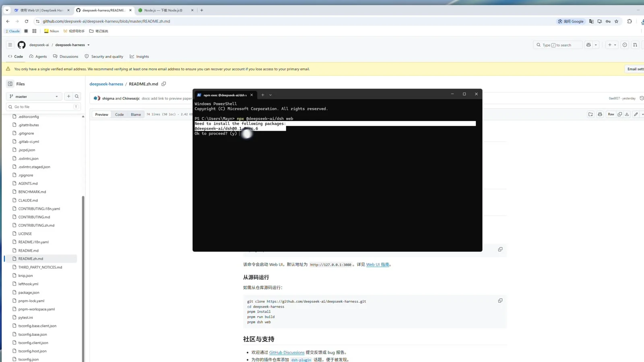Open the Copilot chat icon in GitHub header

click(588, 45)
